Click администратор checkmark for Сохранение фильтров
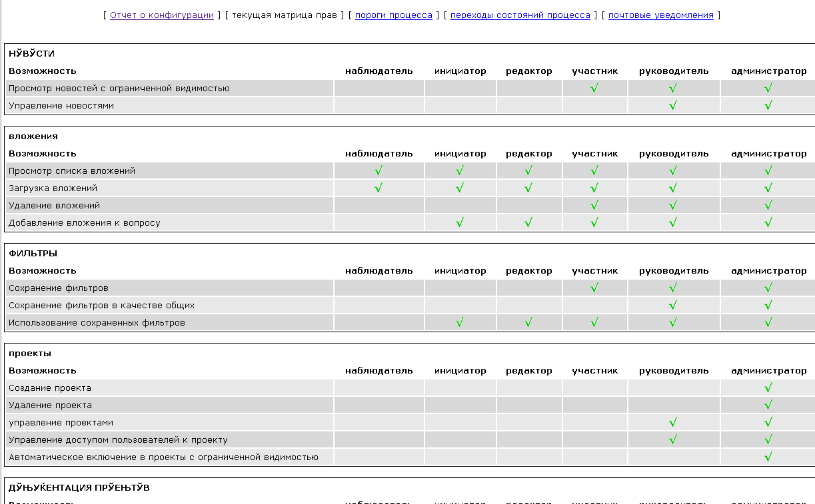The height and width of the screenshot is (504, 815). click(768, 288)
